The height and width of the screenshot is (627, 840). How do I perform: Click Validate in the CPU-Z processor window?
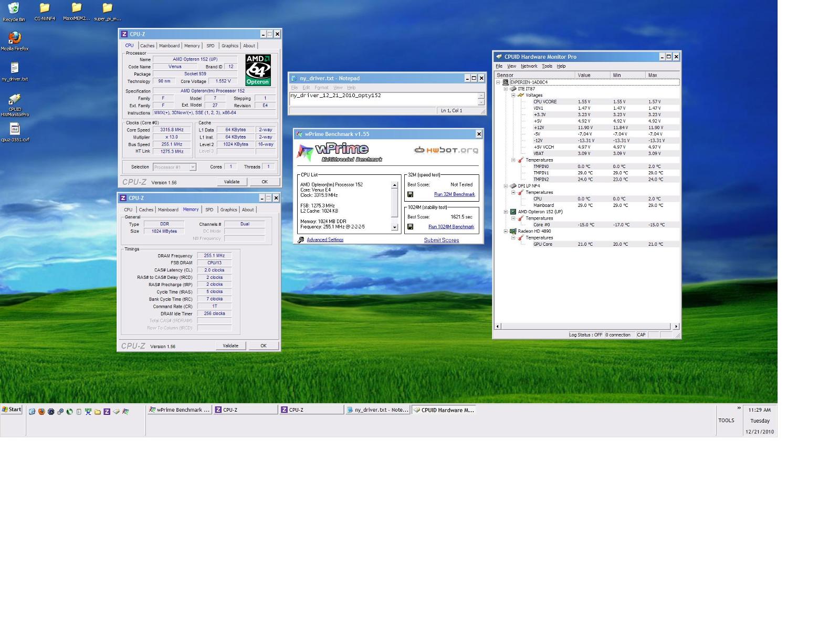(232, 182)
